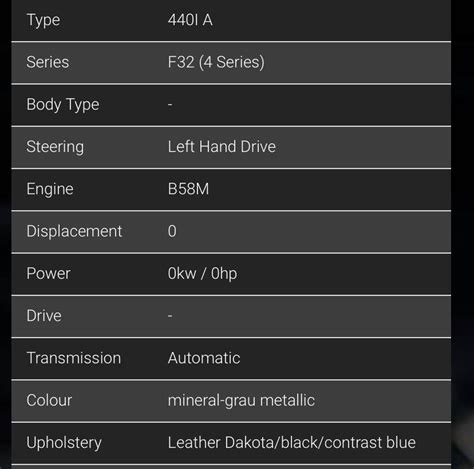The height and width of the screenshot is (469, 474).
Task: Click the Body Type dash value
Action: pyautogui.click(x=170, y=105)
